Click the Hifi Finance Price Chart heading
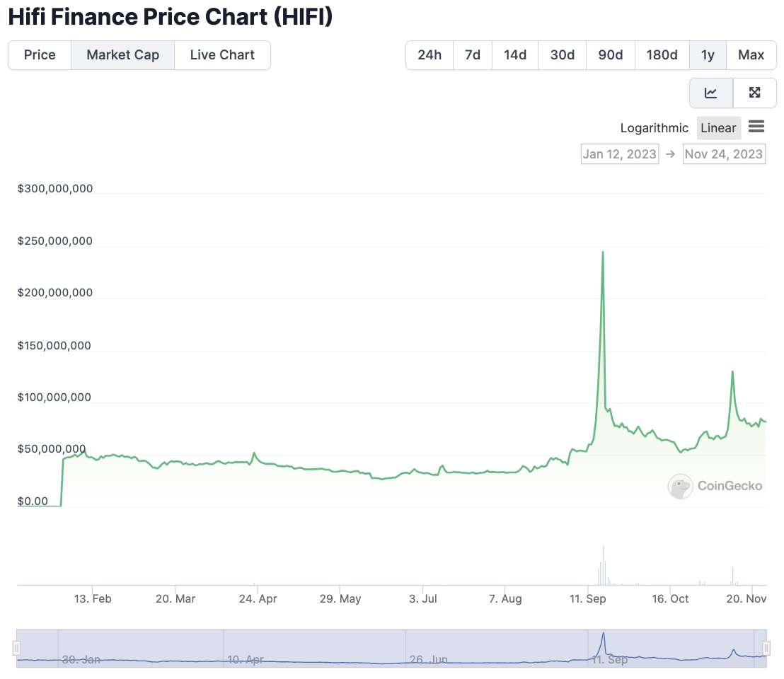 (171, 17)
